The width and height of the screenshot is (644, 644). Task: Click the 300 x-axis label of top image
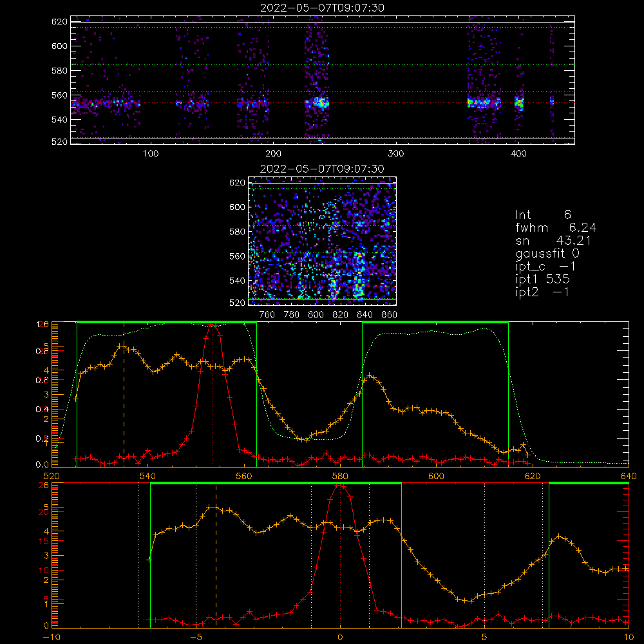point(396,154)
